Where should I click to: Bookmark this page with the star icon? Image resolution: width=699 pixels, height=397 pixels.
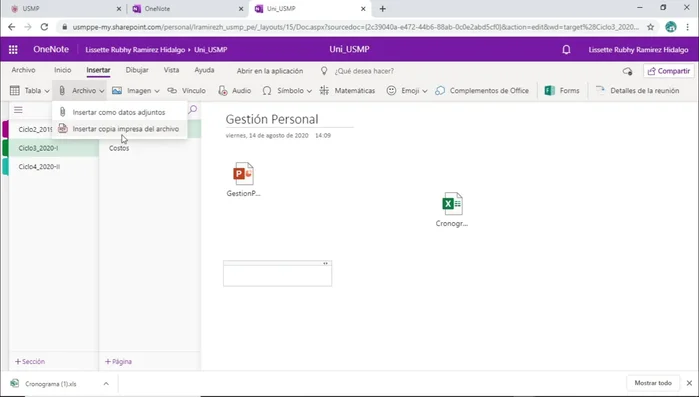point(651,27)
